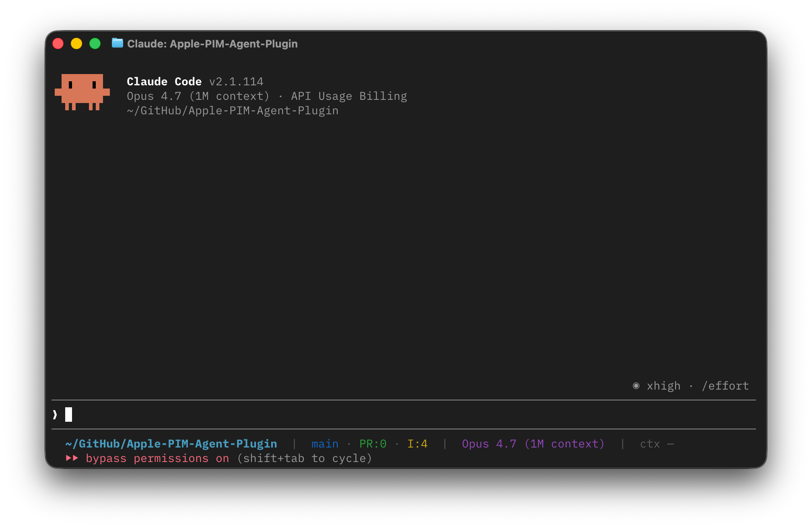
Task: Click the blue working directory path in status line
Action: point(171,443)
